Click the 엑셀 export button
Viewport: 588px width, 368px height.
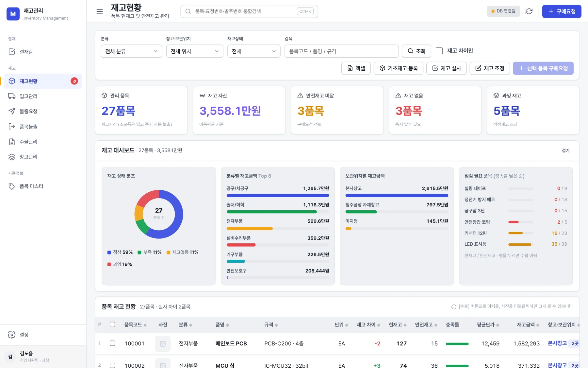[x=356, y=68]
